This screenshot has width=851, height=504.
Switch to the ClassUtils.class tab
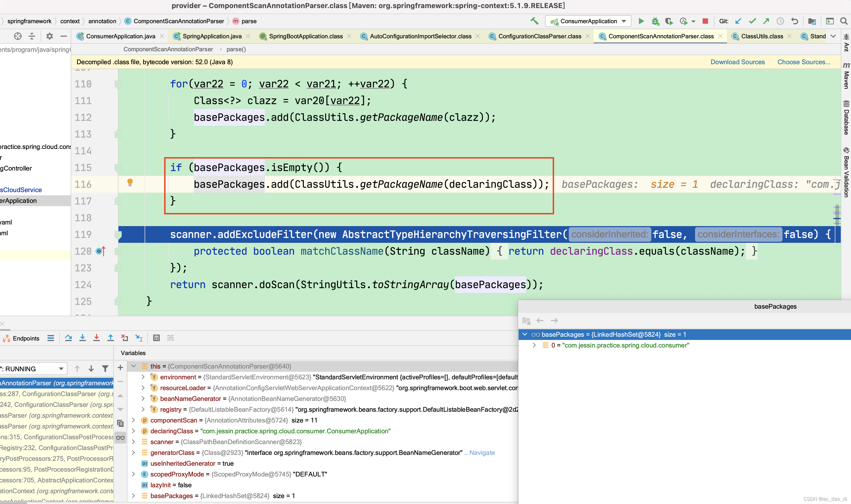point(762,36)
